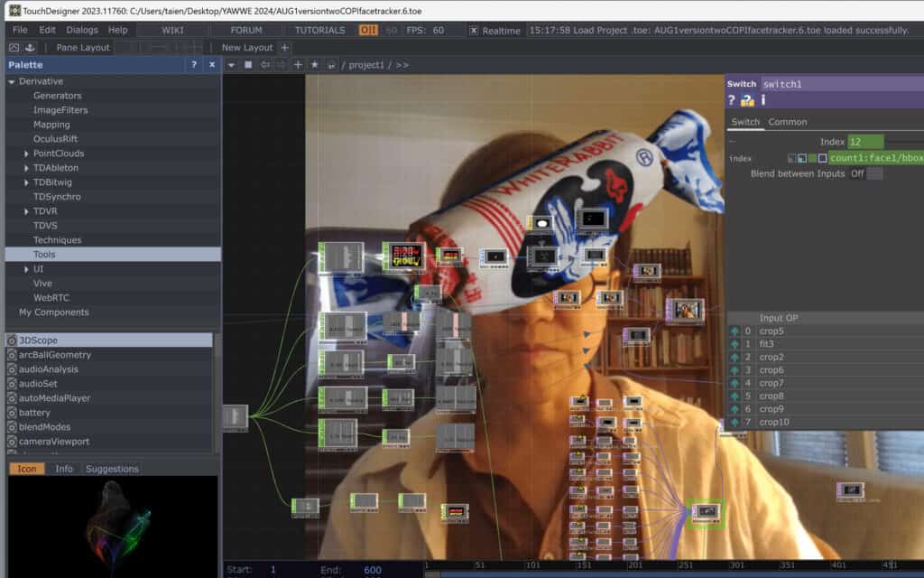Select Mapping in palette tree
Image resolution: width=924 pixels, height=578 pixels.
[51, 125]
